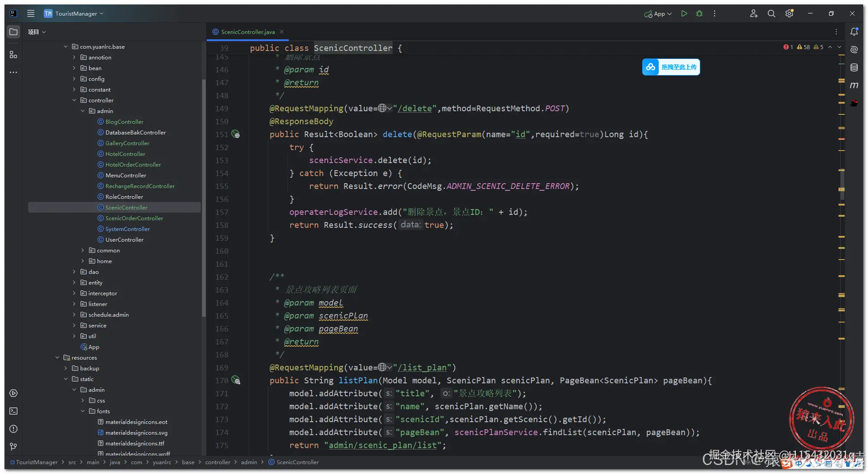The image size is (868, 474).
Task: Open URL globe dropdown on line 169
Action: click(385, 367)
